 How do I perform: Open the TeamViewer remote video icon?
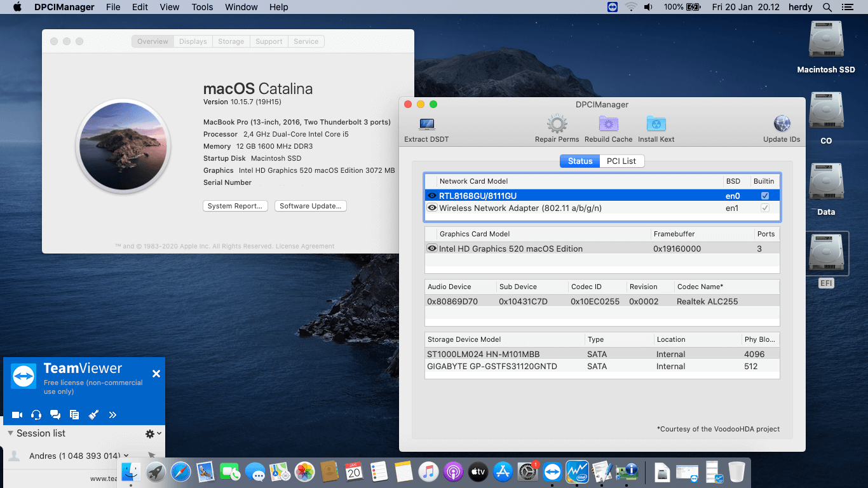point(17,414)
